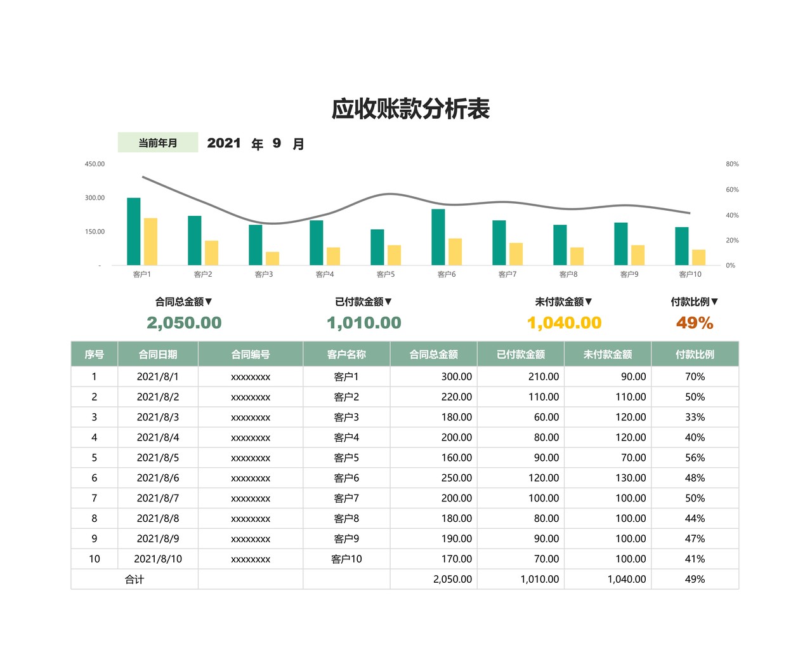Open the 付款比例 dropdown arrow
The height and width of the screenshot is (671, 812).
pos(715,302)
